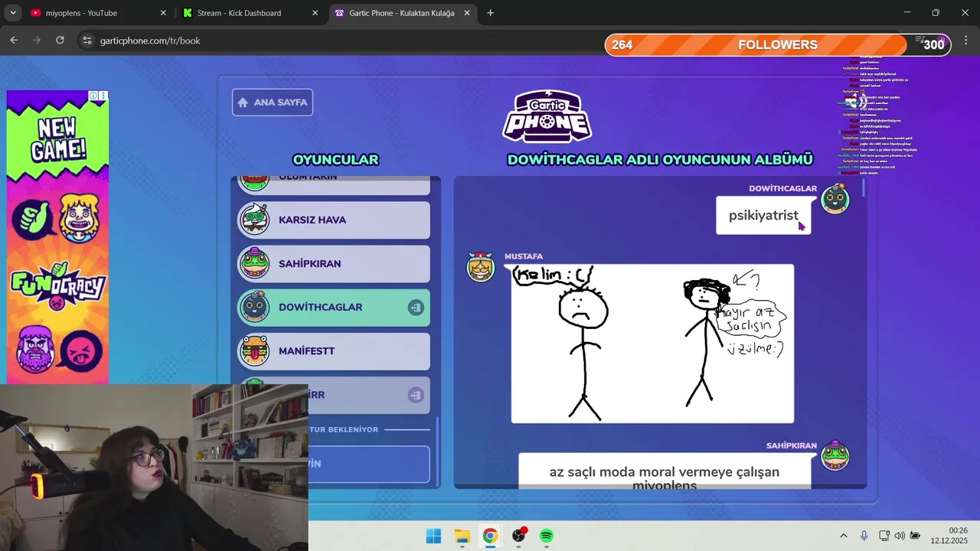Open Spotify from the taskbar
The width and height of the screenshot is (980, 551).
tap(547, 536)
